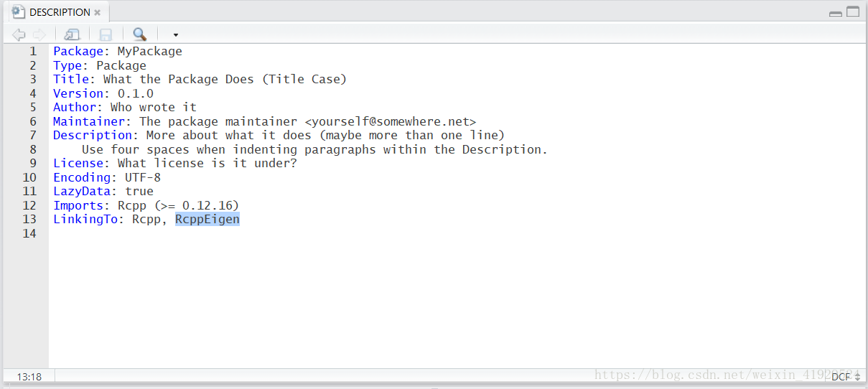Close the DESCRIPTION tab
The width and height of the screenshot is (868, 389).
coord(97,12)
